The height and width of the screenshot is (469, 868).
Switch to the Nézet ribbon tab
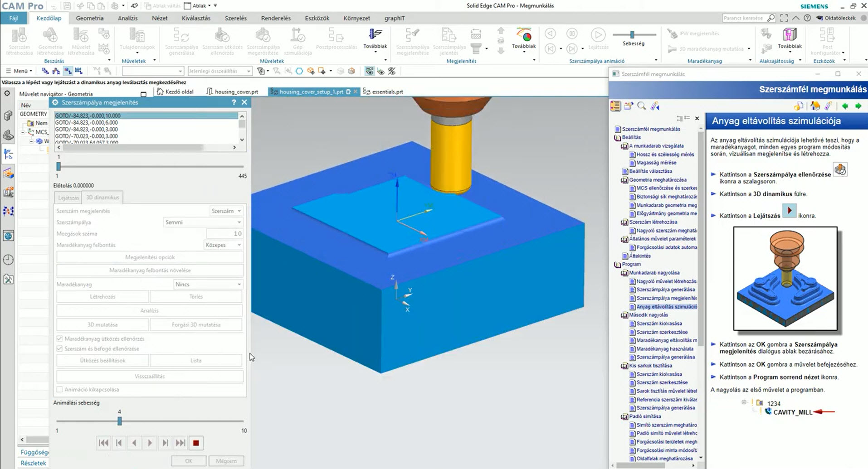click(x=160, y=18)
